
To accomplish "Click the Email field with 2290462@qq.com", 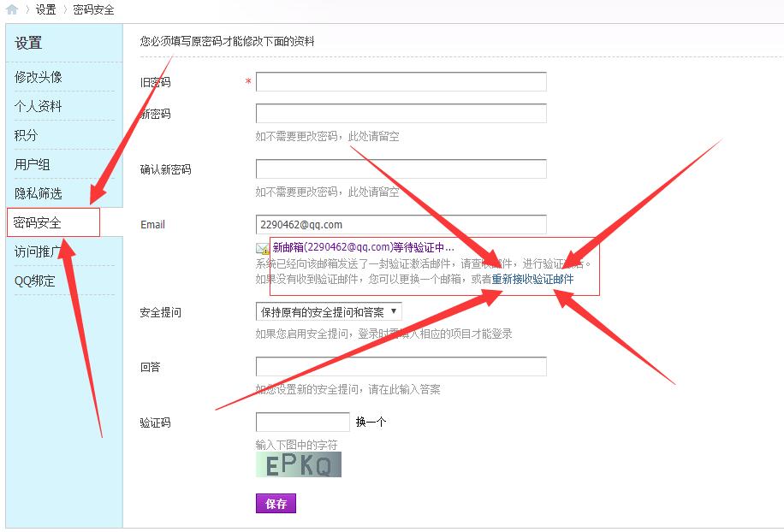I will [x=401, y=224].
